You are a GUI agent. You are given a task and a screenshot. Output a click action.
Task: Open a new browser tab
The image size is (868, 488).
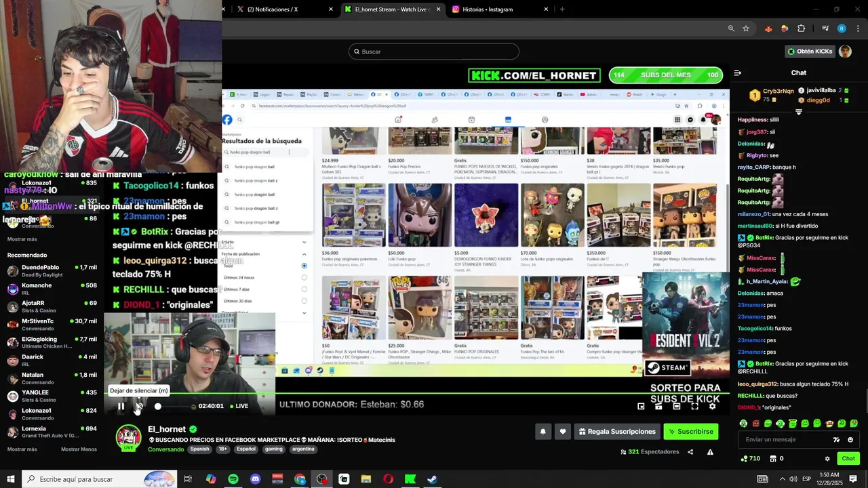[562, 9]
